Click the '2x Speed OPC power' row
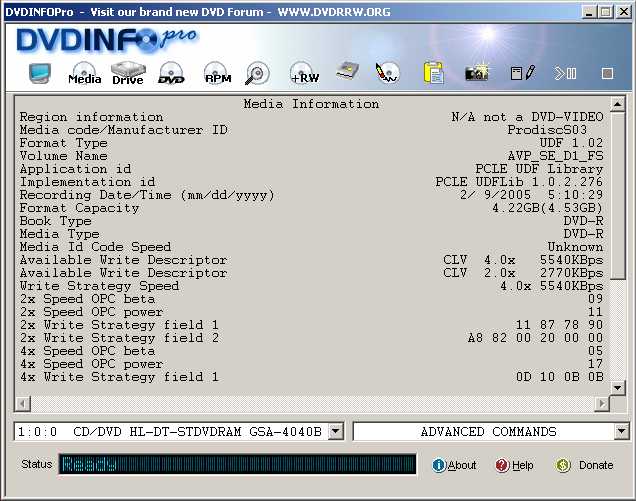636x501 pixels. coord(312,312)
